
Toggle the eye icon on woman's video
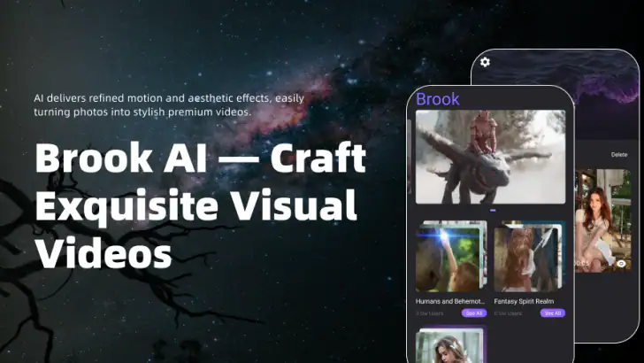[621, 264]
